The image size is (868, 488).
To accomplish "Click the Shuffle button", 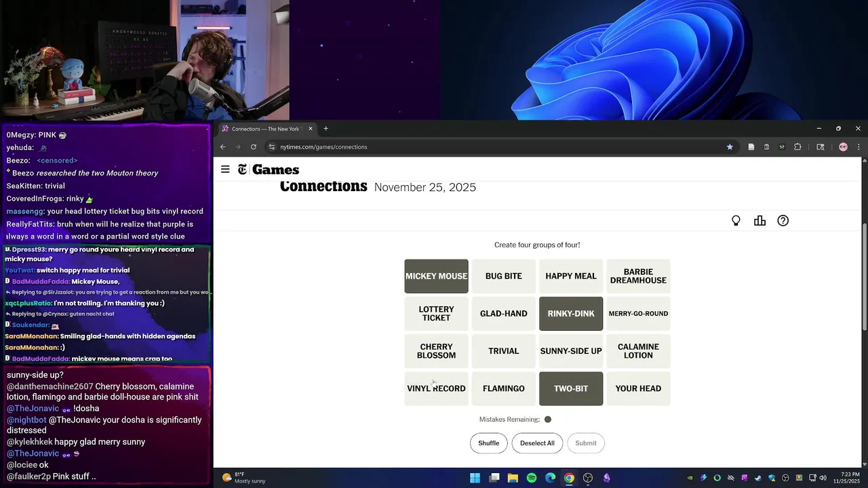I will click(x=488, y=443).
